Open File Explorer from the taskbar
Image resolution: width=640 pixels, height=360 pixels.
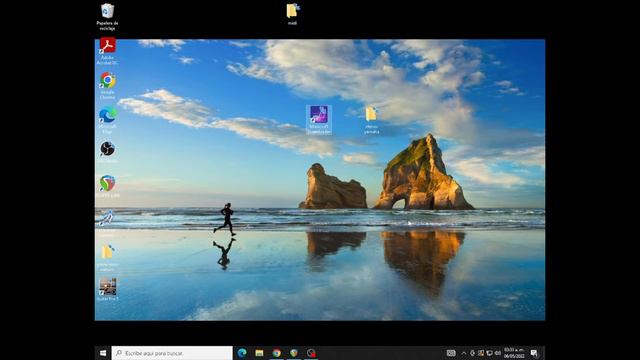[x=259, y=353]
